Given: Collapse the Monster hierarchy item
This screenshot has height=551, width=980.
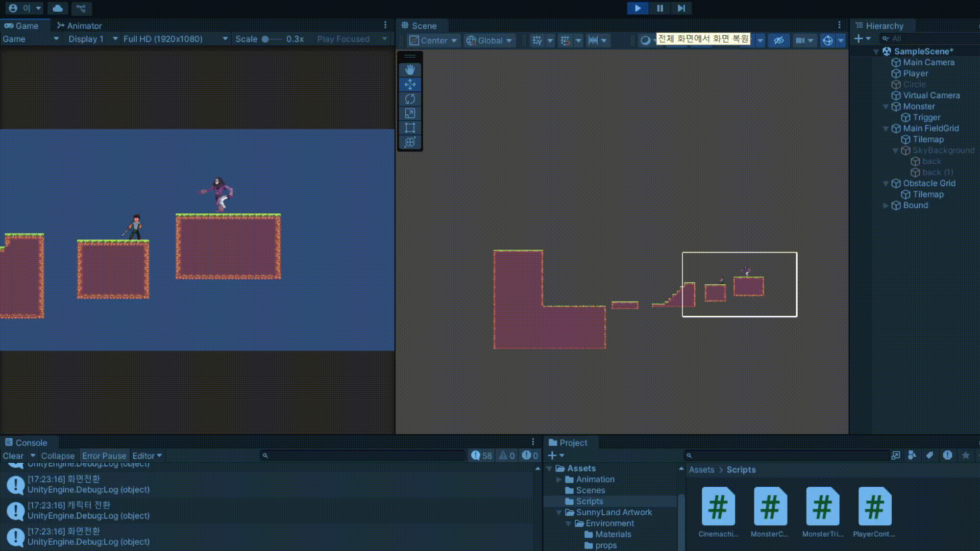Looking at the screenshot, I should pyautogui.click(x=886, y=107).
